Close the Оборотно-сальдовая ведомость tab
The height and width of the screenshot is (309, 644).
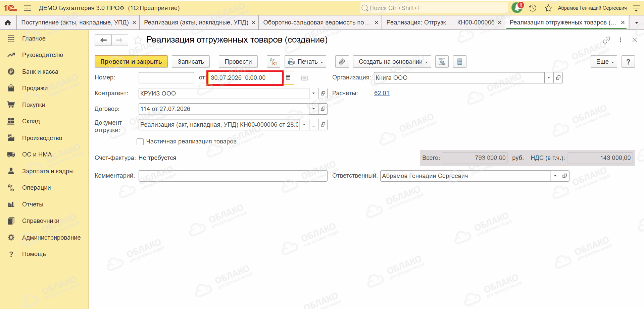coord(377,22)
